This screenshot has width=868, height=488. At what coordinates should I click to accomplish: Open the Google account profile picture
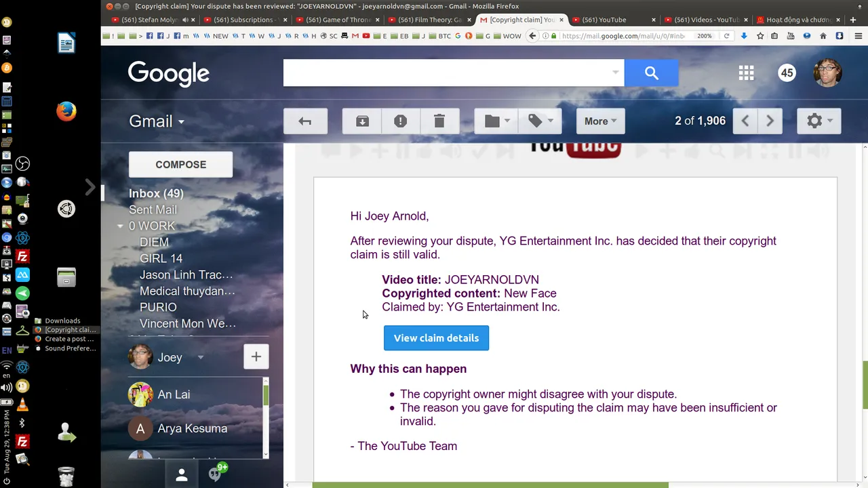click(827, 73)
